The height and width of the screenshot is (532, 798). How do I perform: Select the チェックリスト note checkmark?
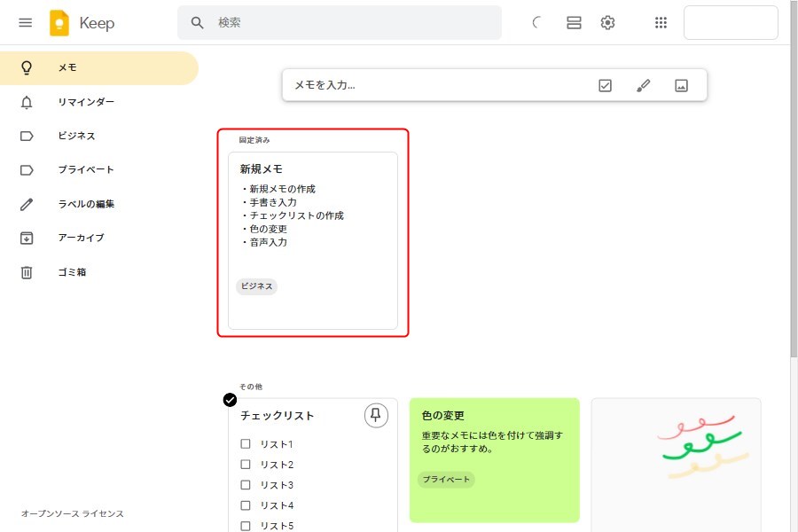(x=230, y=400)
